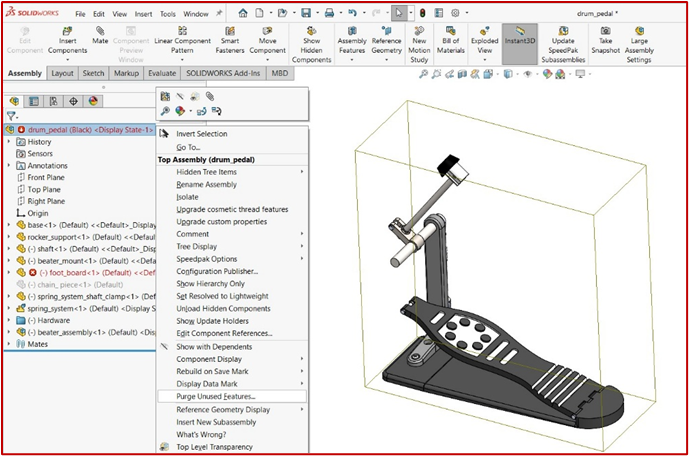
Task: Choose Set Resolved to Lightweight
Action: tap(232, 296)
